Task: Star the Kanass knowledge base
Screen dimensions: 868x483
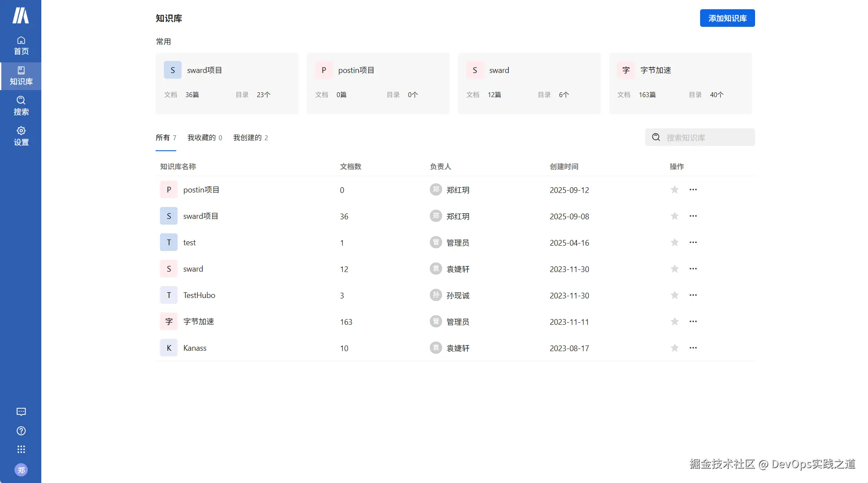Action: pos(674,348)
